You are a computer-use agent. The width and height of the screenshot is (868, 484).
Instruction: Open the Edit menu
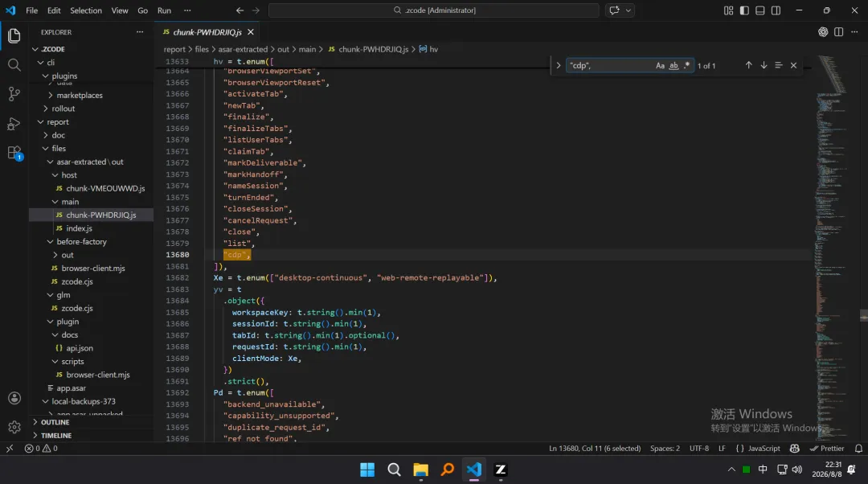pos(54,10)
